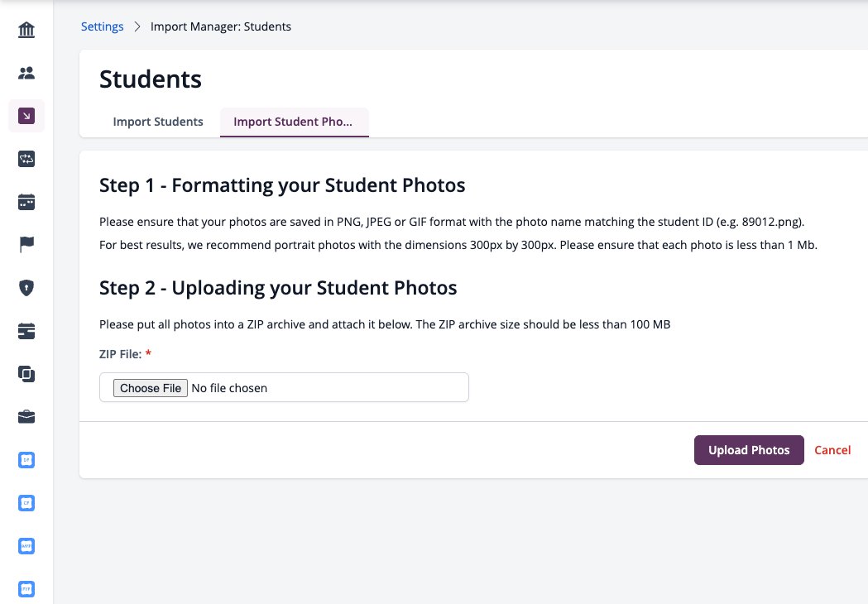Go back to Settings via breadcrumb
This screenshot has width=868, height=604.
[102, 26]
